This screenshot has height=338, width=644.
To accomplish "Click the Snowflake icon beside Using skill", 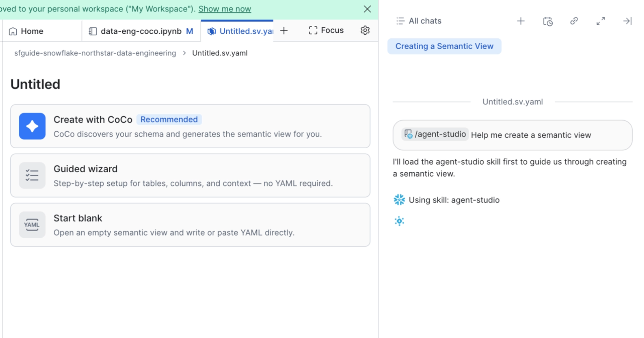I will point(399,200).
